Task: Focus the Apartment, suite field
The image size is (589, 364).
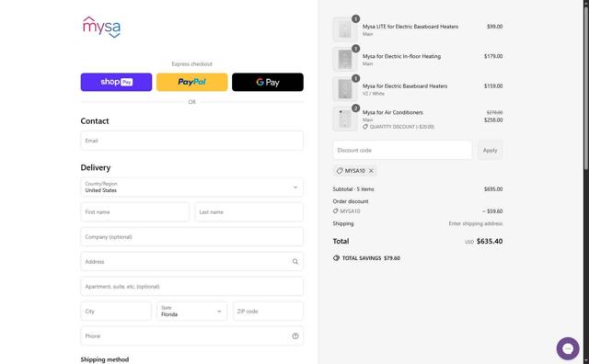Action: point(192,286)
